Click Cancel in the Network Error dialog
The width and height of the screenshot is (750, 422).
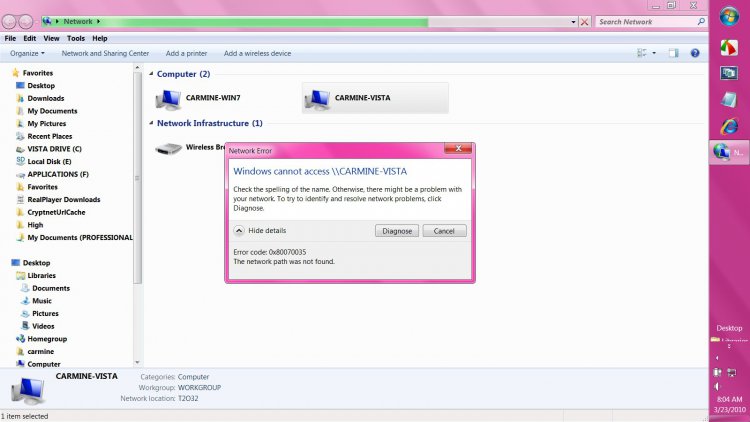pos(444,231)
